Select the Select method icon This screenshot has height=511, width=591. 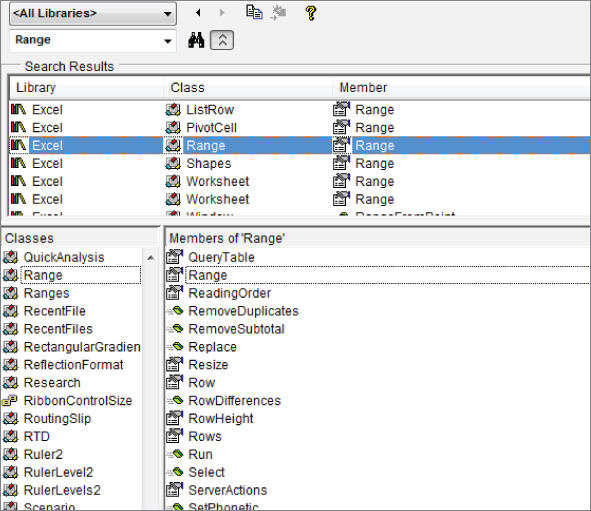coord(175,472)
